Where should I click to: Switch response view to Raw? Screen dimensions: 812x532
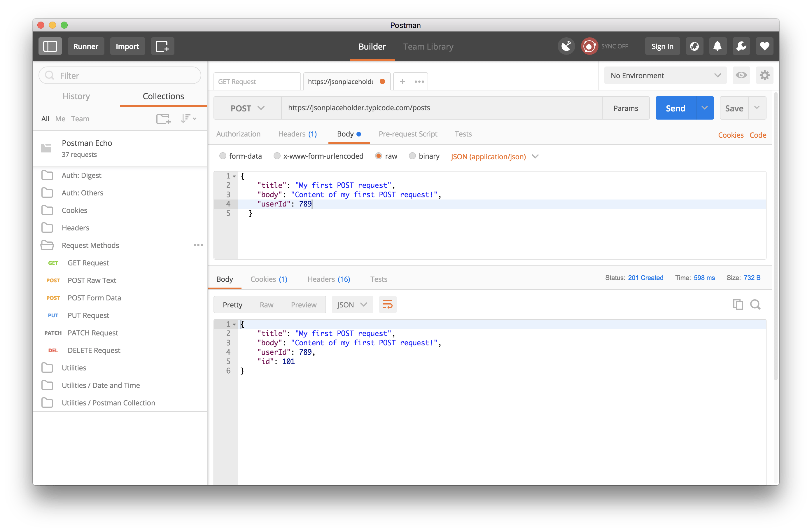point(267,305)
